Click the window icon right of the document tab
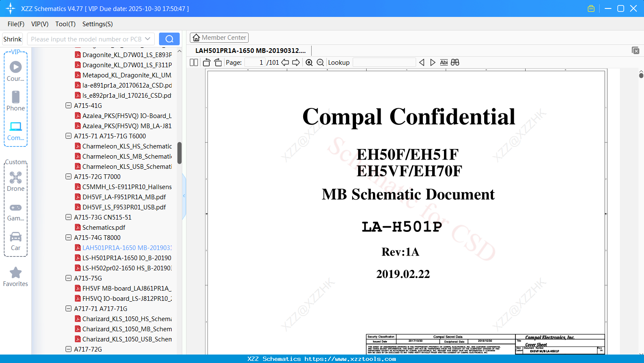This screenshot has width=644, height=363. point(636,50)
